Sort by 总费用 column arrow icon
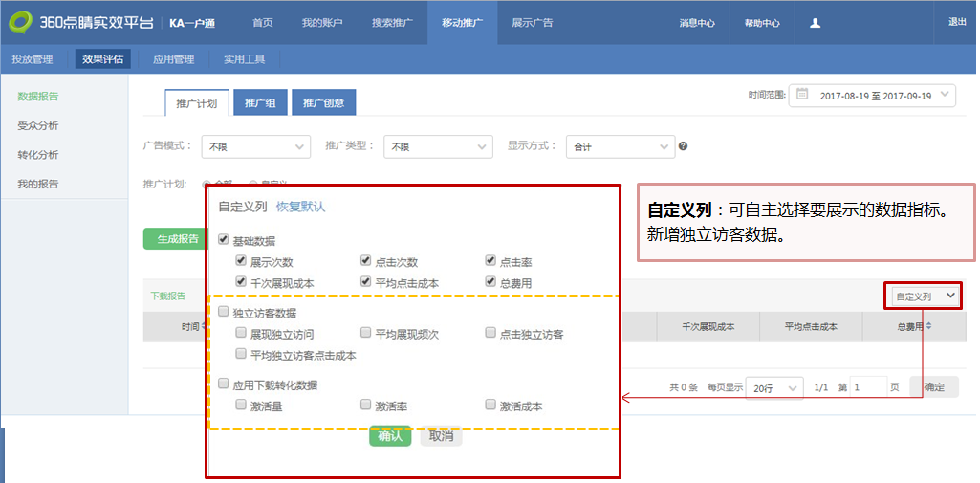The width and height of the screenshot is (980, 483). click(930, 327)
